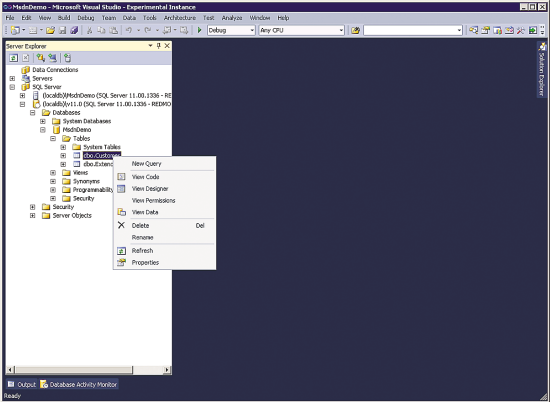Click the Redo arrow icon
Image resolution: width=550 pixels, height=402 pixels.
pos(148,31)
